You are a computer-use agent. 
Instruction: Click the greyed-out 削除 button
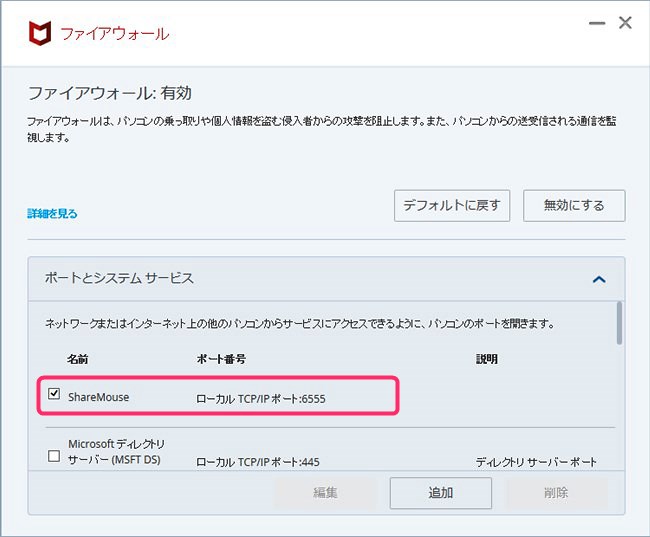pyautogui.click(x=556, y=493)
